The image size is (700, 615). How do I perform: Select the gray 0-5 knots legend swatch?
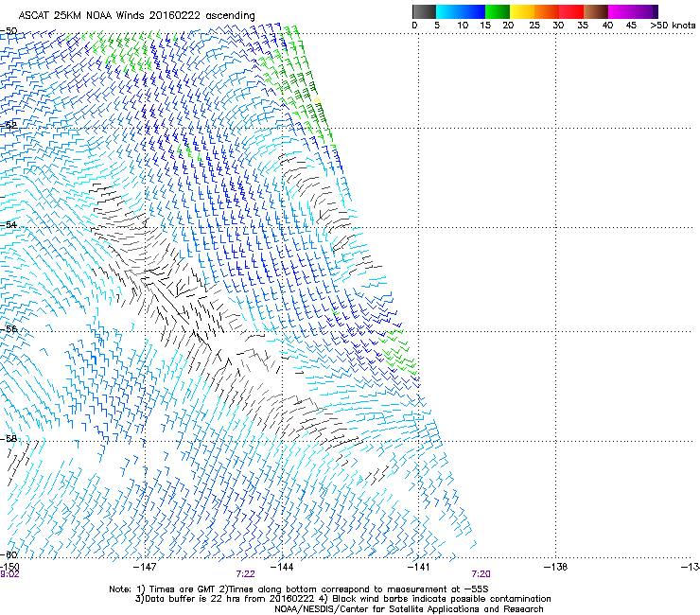pos(424,11)
